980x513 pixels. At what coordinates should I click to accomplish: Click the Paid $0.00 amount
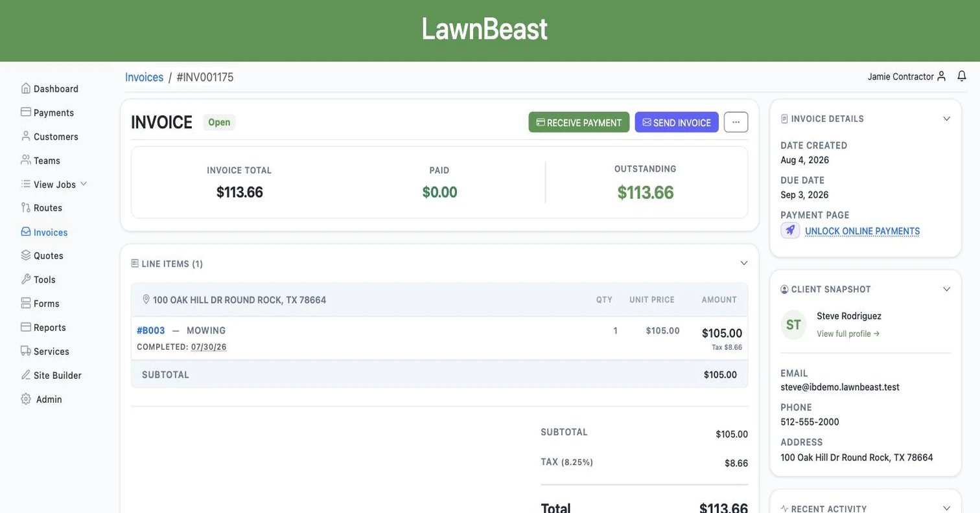[x=439, y=192]
